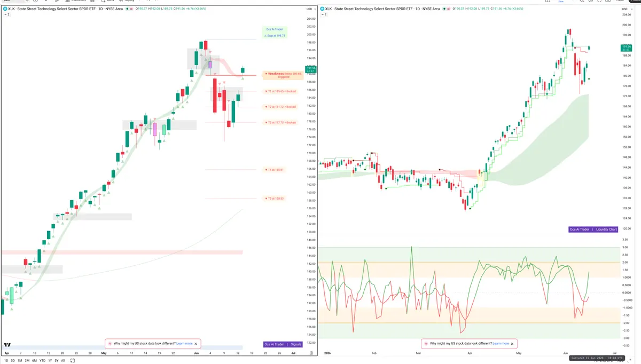
Task: Click the Ocs Ai Trader Signals badge
Action: tap(283, 344)
